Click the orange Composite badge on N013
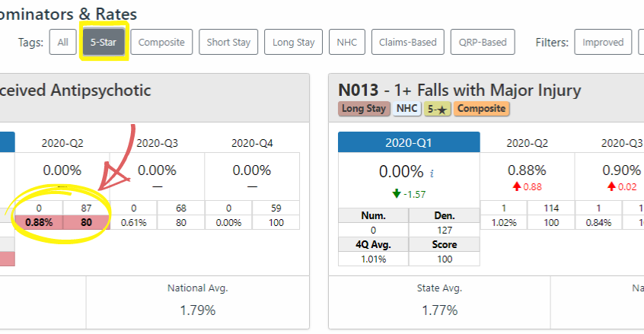 [481, 109]
